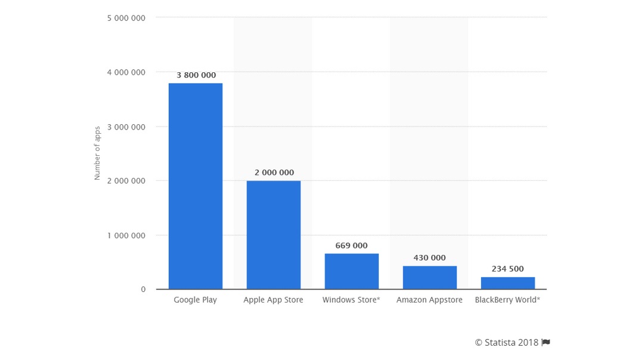Click the 0 y-axis tick

pyautogui.click(x=143, y=290)
